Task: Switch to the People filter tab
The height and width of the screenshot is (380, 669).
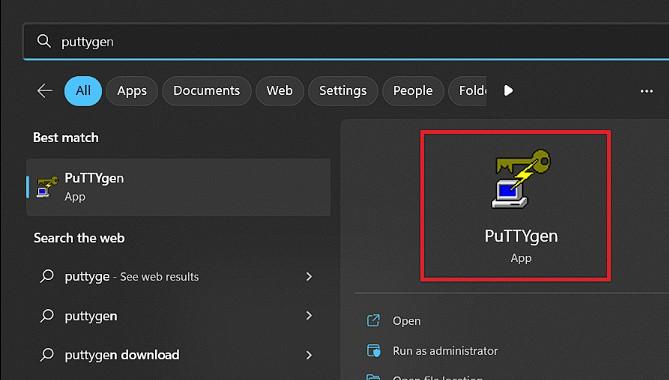Action: coord(413,91)
